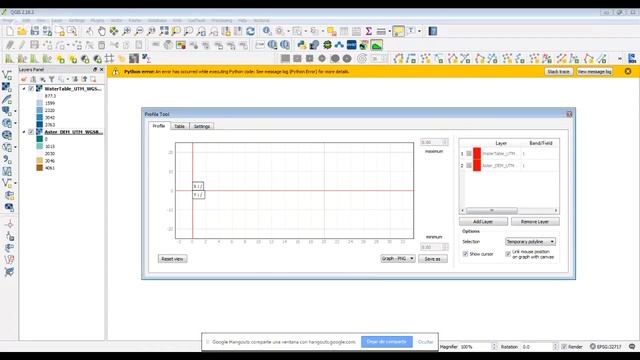Image resolution: width=640 pixels, height=360 pixels.
Task: Select the Identify Features tool
Action: (267, 31)
